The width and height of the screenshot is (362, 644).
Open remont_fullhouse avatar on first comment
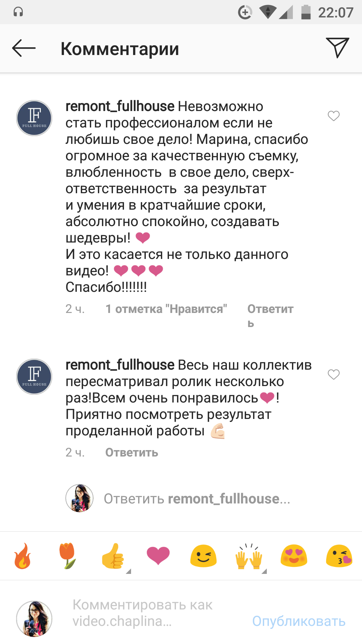pos(34,118)
